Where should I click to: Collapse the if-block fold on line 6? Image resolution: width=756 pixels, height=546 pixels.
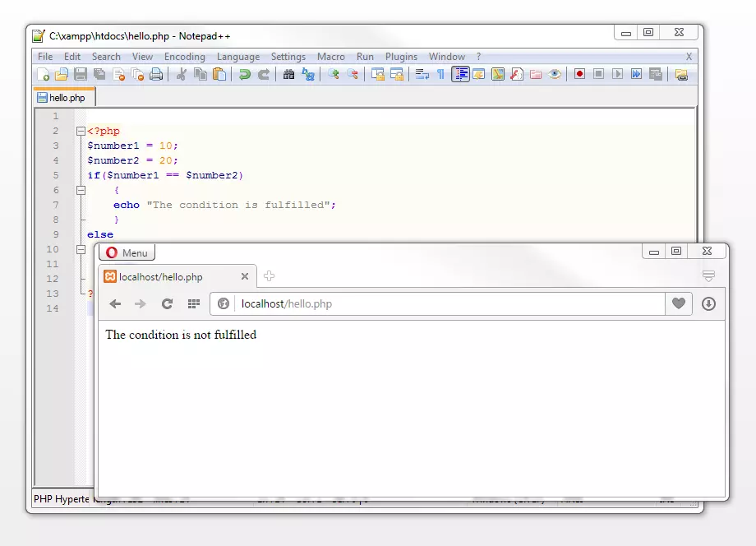[80, 189]
